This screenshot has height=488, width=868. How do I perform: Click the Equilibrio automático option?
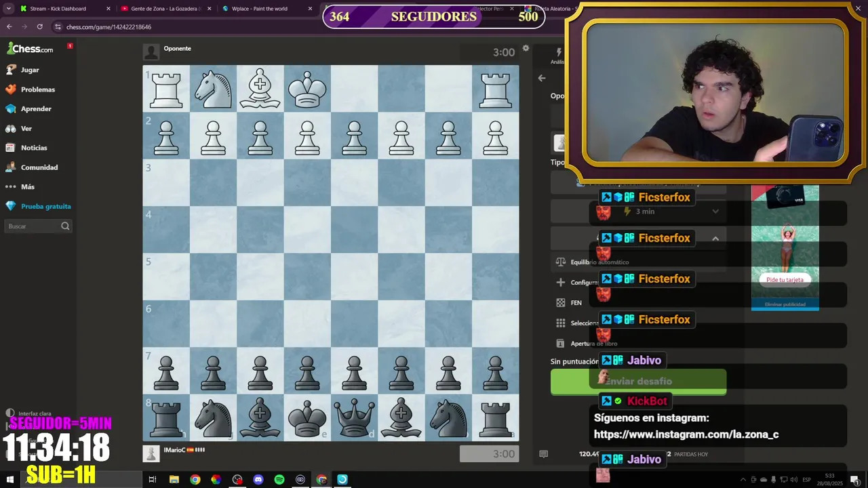[599, 262]
